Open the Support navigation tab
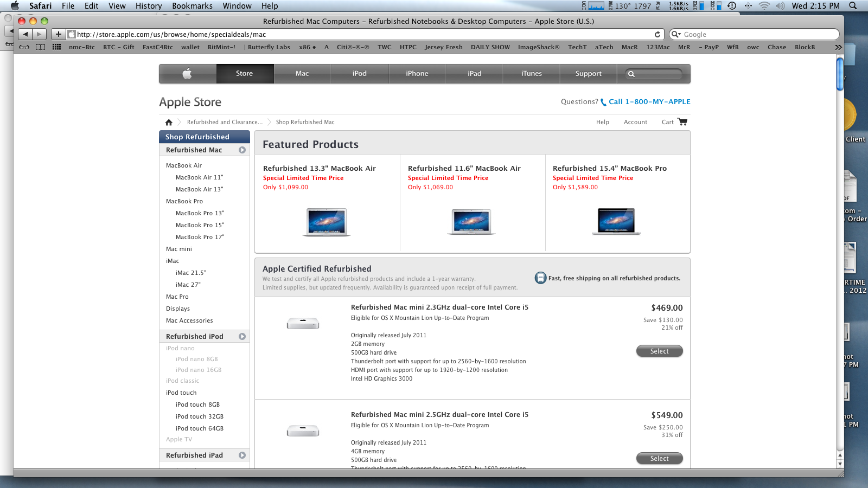This screenshot has height=488, width=868. (x=589, y=74)
